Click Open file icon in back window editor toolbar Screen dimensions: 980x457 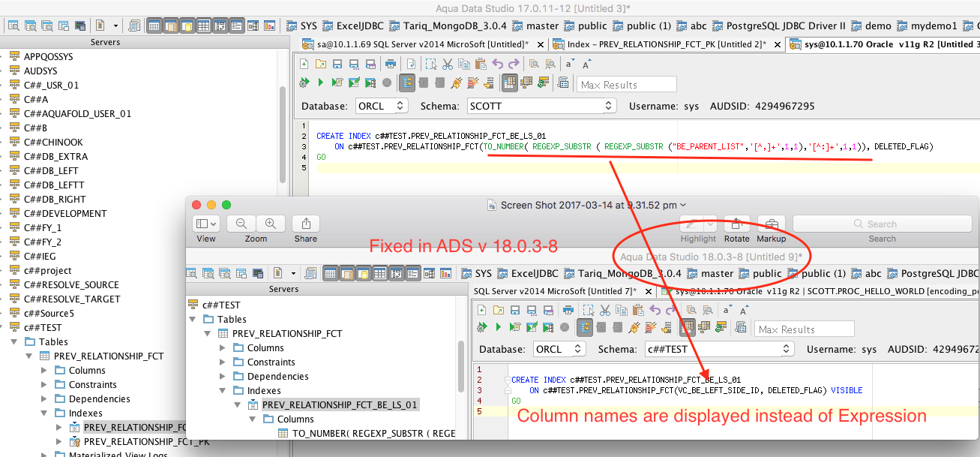point(321,65)
